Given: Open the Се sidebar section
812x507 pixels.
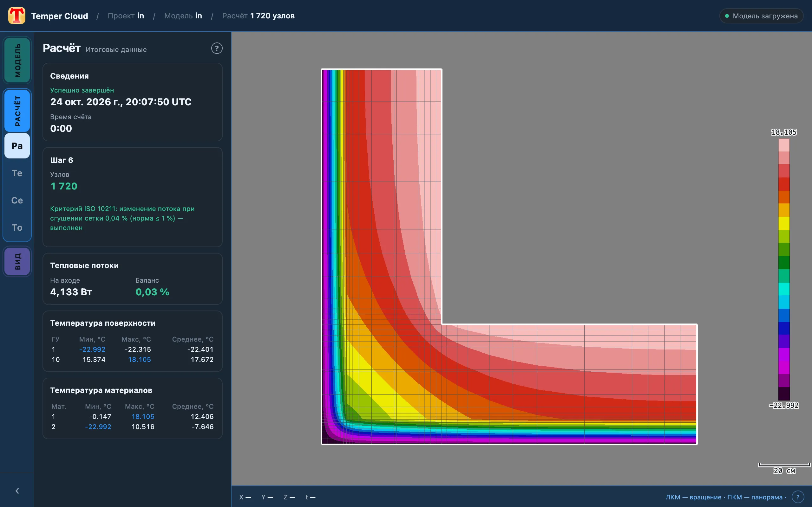Looking at the screenshot, I should [17, 200].
